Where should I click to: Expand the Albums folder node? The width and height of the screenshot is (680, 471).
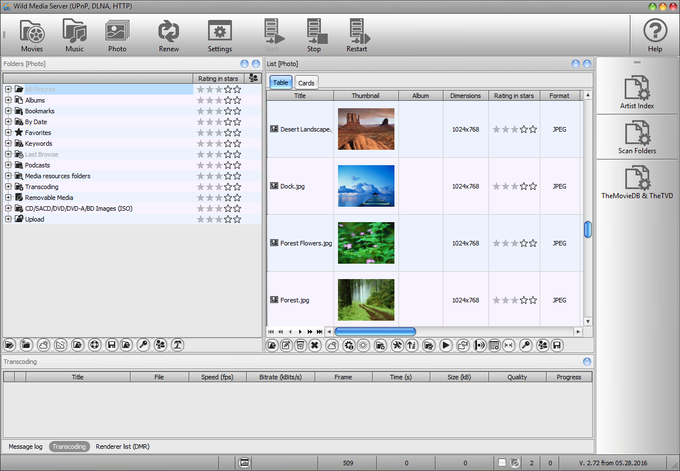[8, 100]
